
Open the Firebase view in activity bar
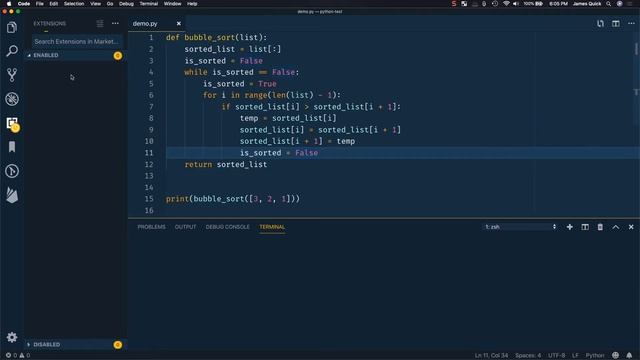pyautogui.click(x=12, y=195)
